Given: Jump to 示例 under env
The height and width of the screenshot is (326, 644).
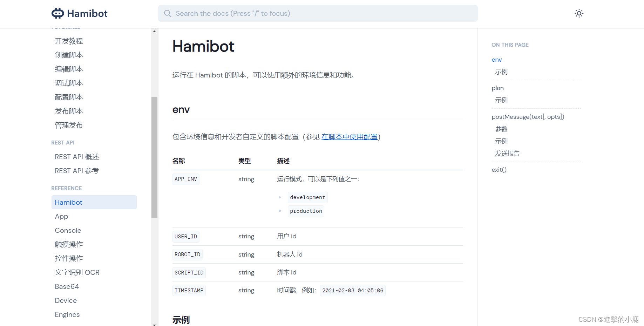Looking at the screenshot, I should click(x=501, y=72).
